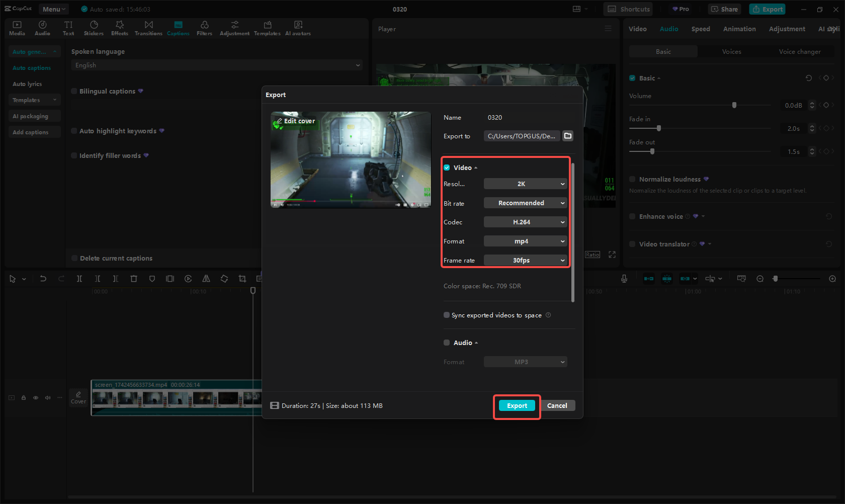Click the microphone icon to record voiceover
This screenshot has height=504, width=845.
pyautogui.click(x=624, y=278)
